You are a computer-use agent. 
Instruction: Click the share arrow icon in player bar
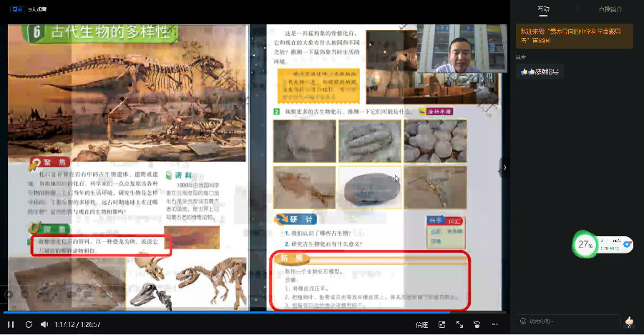[x=477, y=325]
